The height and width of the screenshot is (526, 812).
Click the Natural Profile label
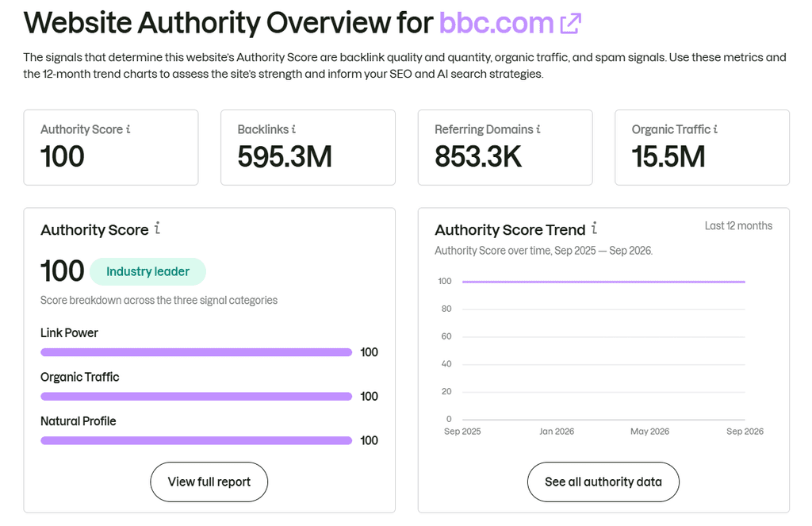click(79, 421)
